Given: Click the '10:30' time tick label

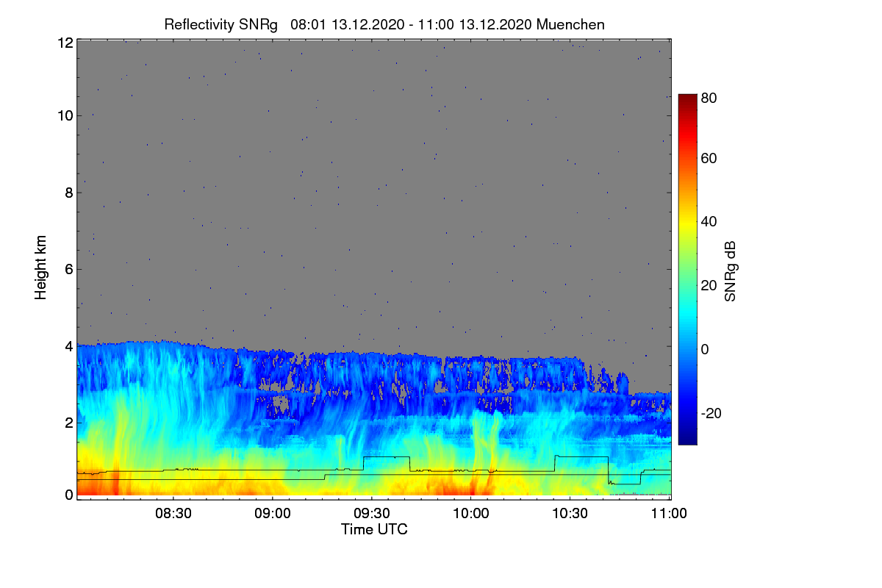Looking at the screenshot, I should click(x=570, y=513).
